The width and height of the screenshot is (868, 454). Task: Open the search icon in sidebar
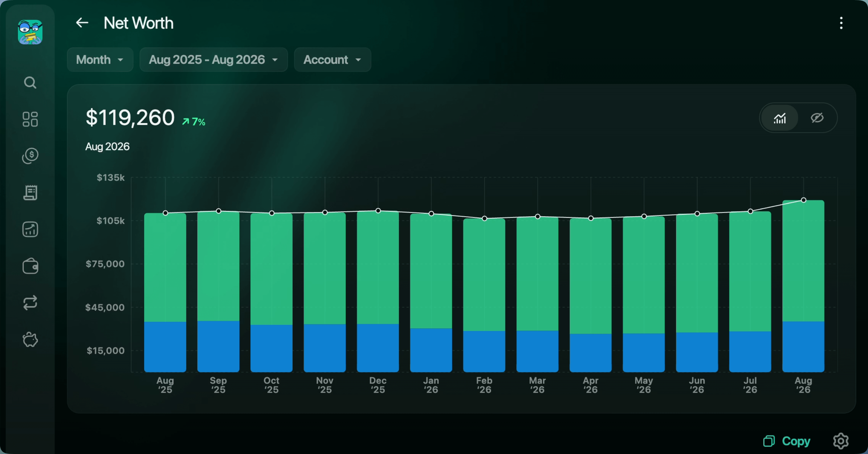30,83
